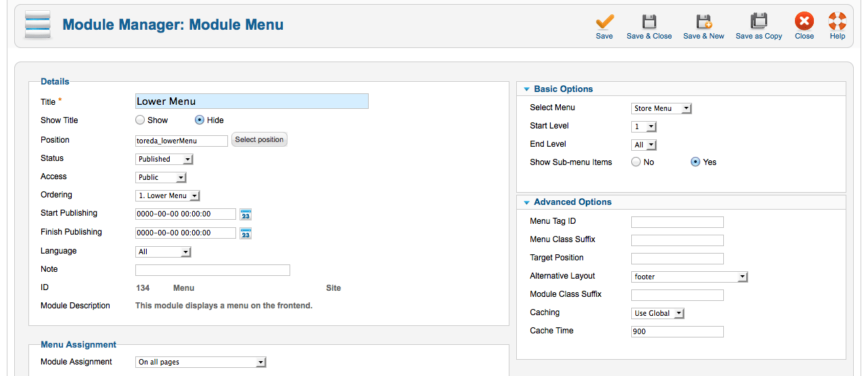
Task: Open the Status dropdown showing Published
Action: tap(164, 159)
